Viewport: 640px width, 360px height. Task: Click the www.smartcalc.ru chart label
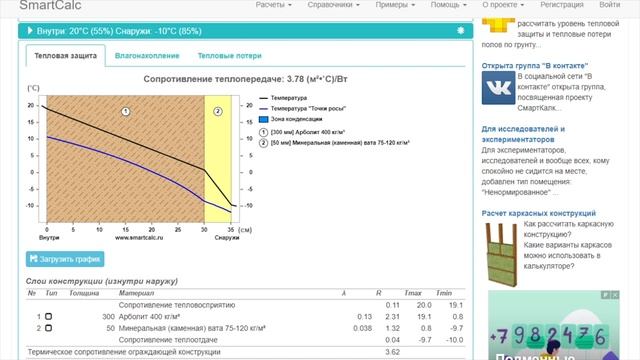pyautogui.click(x=139, y=238)
